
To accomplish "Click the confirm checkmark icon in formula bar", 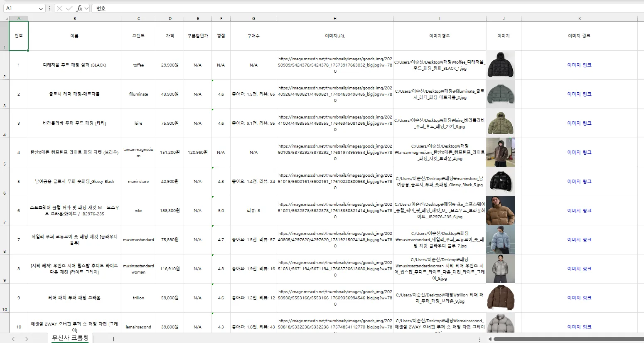I will tap(69, 8).
